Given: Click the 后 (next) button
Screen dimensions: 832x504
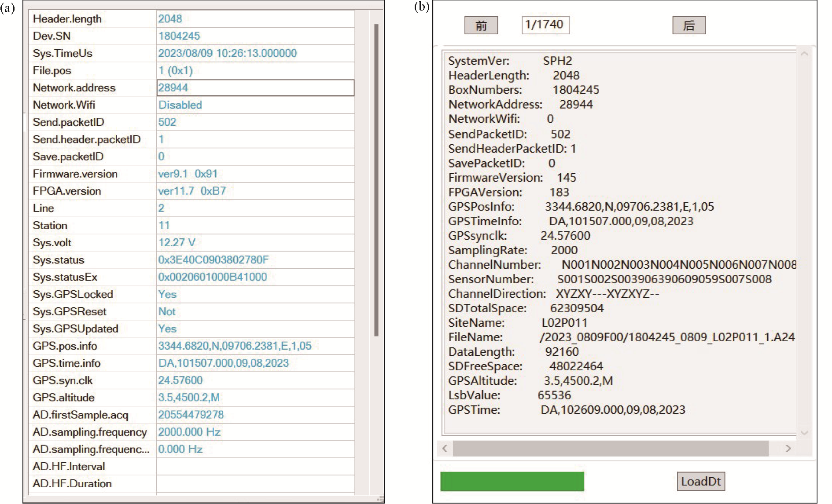Looking at the screenshot, I should point(689,26).
